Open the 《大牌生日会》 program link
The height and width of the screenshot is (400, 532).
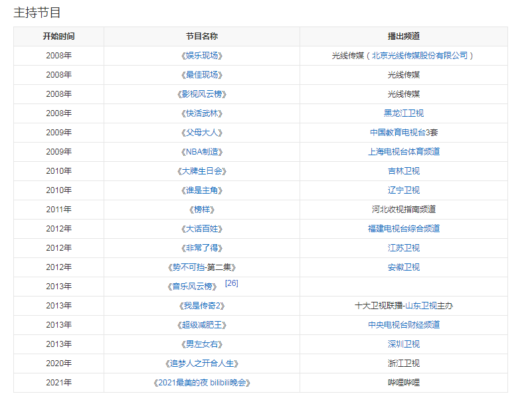201,171
